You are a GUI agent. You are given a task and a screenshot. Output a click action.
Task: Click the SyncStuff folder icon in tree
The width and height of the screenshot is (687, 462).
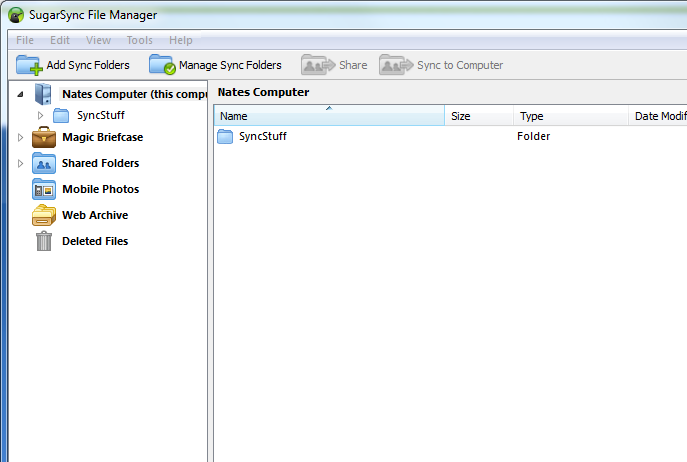(61, 116)
